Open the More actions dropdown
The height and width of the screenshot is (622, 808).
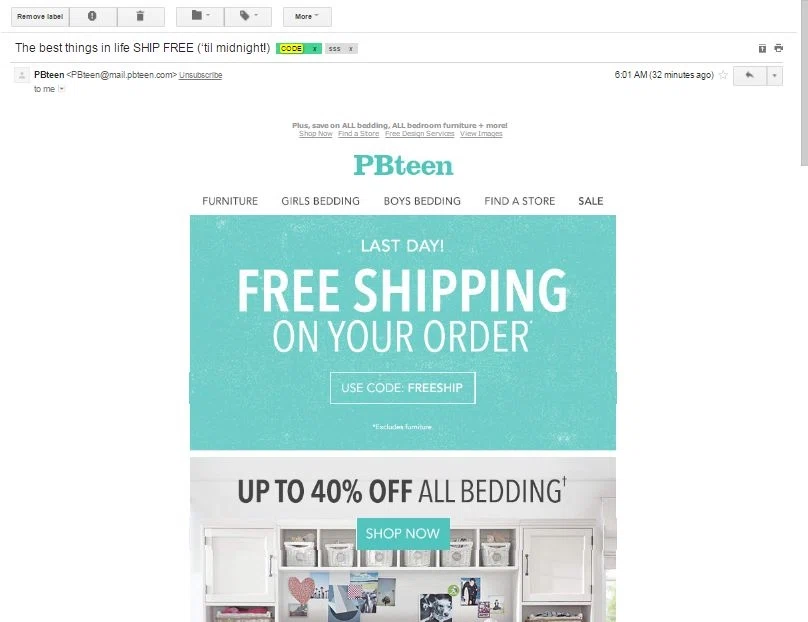pos(307,16)
